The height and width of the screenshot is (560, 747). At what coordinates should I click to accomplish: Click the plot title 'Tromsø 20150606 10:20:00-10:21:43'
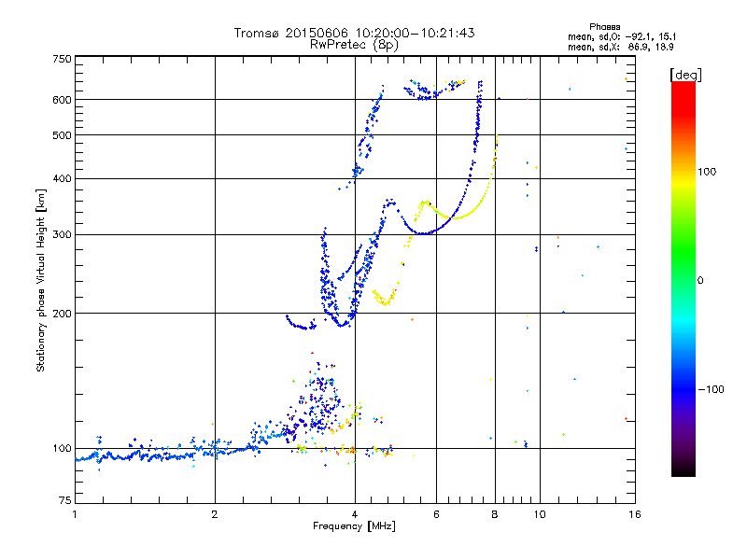pos(354,33)
